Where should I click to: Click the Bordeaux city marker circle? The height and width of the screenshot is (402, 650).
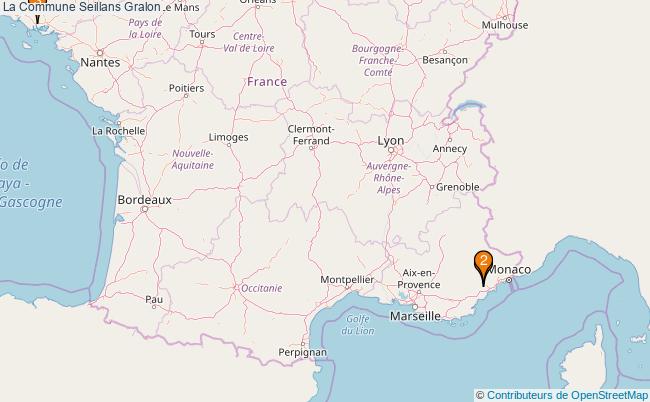[144, 209]
